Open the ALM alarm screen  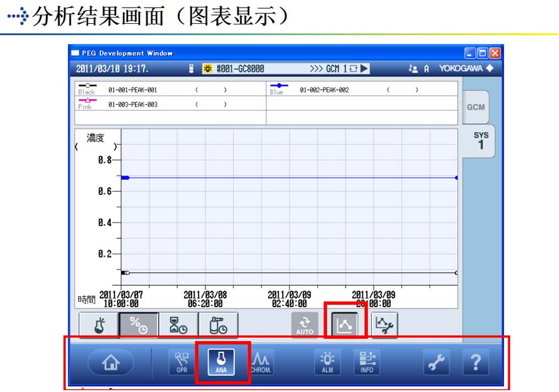[x=327, y=362]
